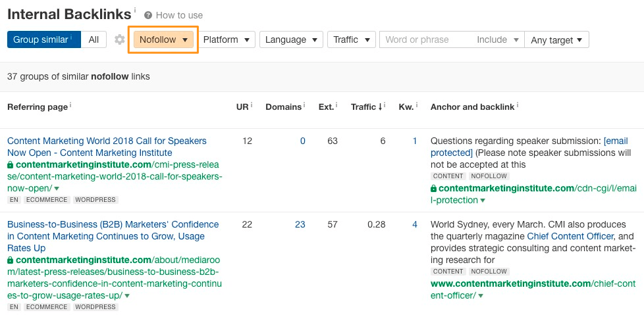The height and width of the screenshot is (315, 644).
Task: Click the ECOMMERCE tag in the second row
Action: 47,307
